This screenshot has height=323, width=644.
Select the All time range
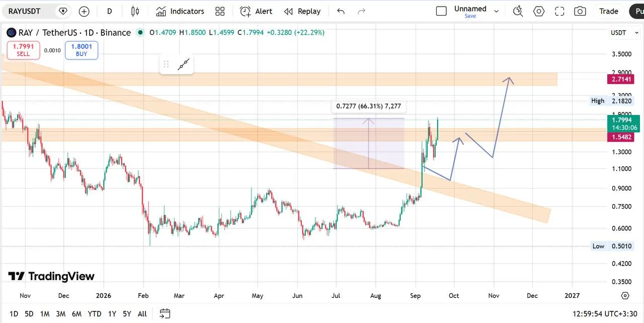tap(142, 314)
